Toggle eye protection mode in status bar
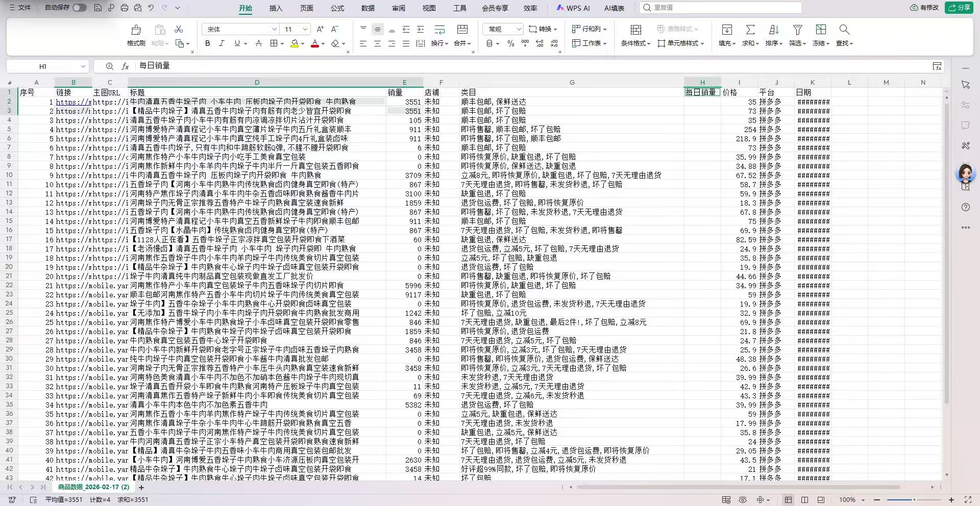The width and height of the screenshot is (980, 506). point(743,500)
